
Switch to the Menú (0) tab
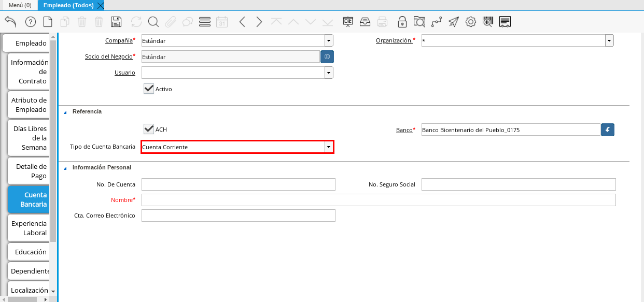point(20,5)
